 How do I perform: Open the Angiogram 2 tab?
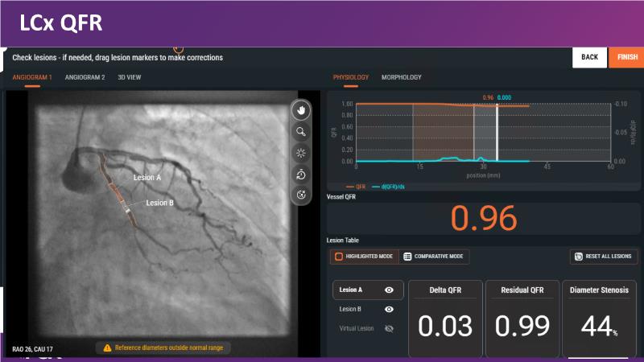pos(85,77)
